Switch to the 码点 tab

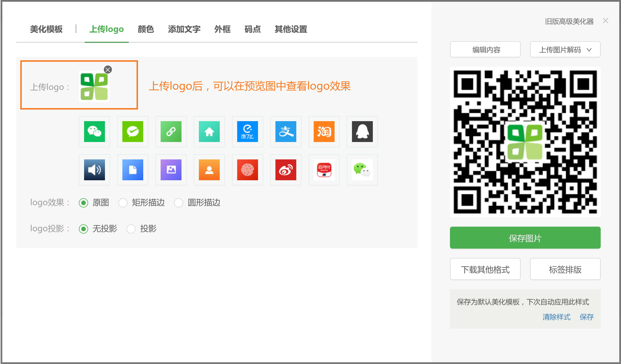click(253, 29)
